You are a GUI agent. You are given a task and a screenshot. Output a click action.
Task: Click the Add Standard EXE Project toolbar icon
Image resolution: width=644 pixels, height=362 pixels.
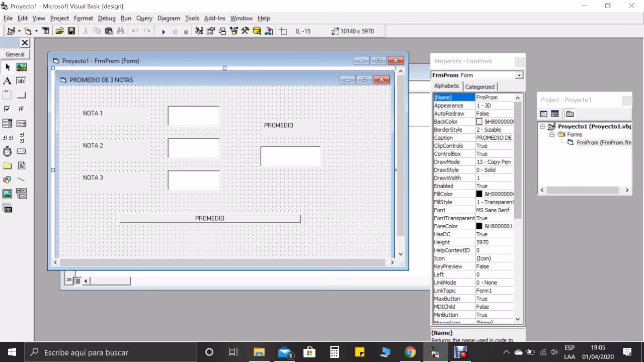(x=11, y=31)
